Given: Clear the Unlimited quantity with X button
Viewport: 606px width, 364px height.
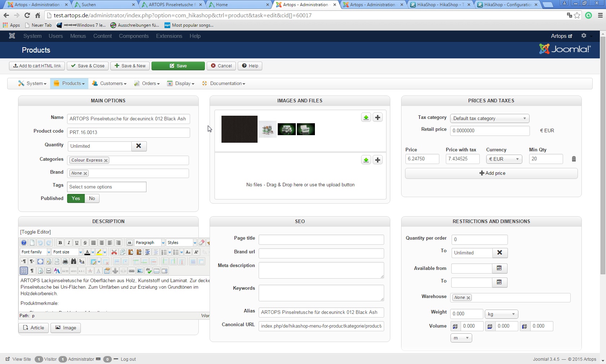Looking at the screenshot, I should click(139, 146).
